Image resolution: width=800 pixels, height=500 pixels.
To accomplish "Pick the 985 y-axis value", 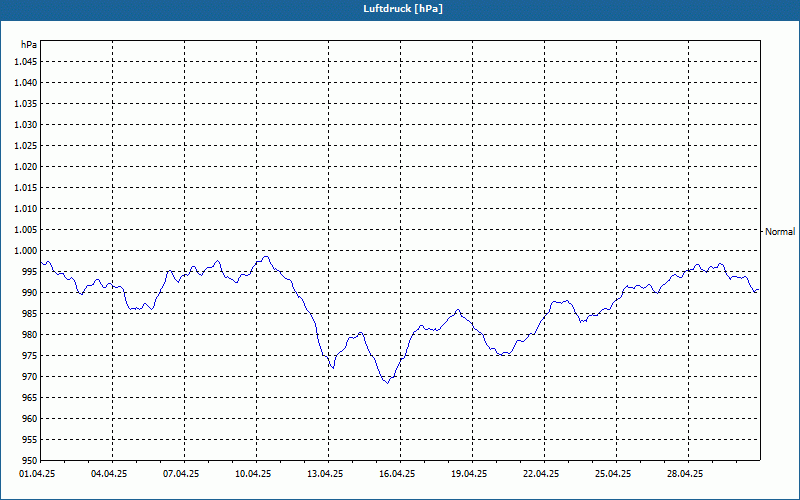I will [30, 313].
